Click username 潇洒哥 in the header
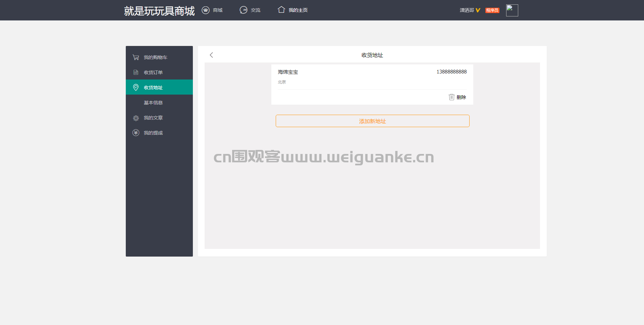644x325 pixels. click(467, 10)
